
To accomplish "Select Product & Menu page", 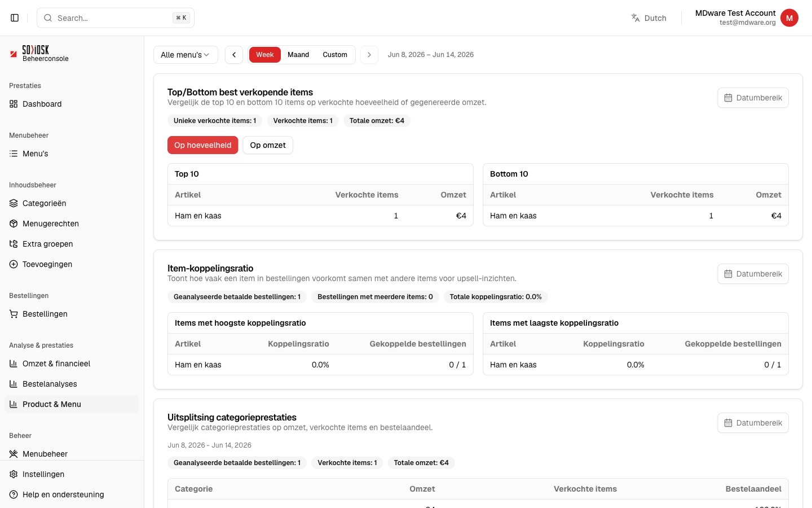I will (72, 404).
